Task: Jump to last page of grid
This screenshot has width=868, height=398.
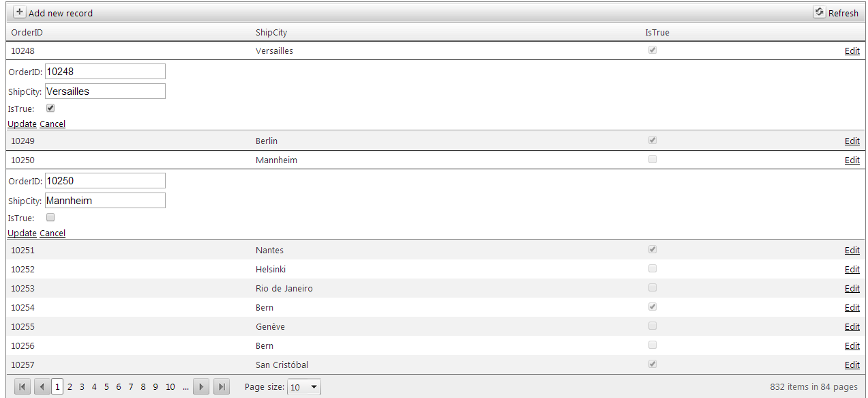Action: point(222,387)
